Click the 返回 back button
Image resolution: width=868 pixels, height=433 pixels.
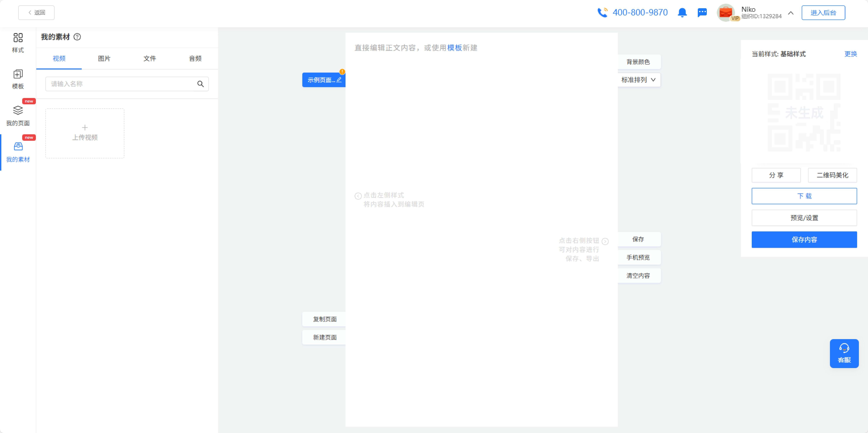[x=36, y=12]
